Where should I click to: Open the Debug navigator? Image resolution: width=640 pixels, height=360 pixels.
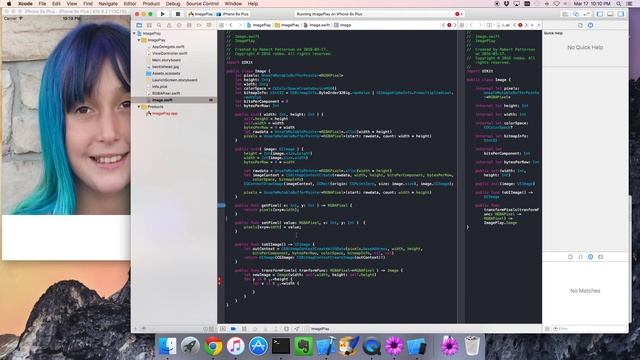tap(189, 25)
